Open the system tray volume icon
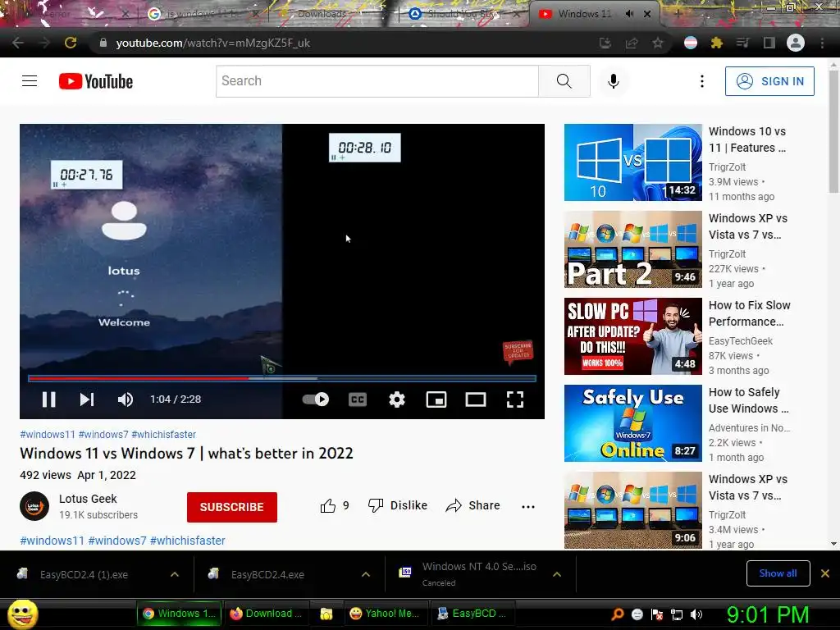Image resolution: width=840 pixels, height=630 pixels. (696, 614)
